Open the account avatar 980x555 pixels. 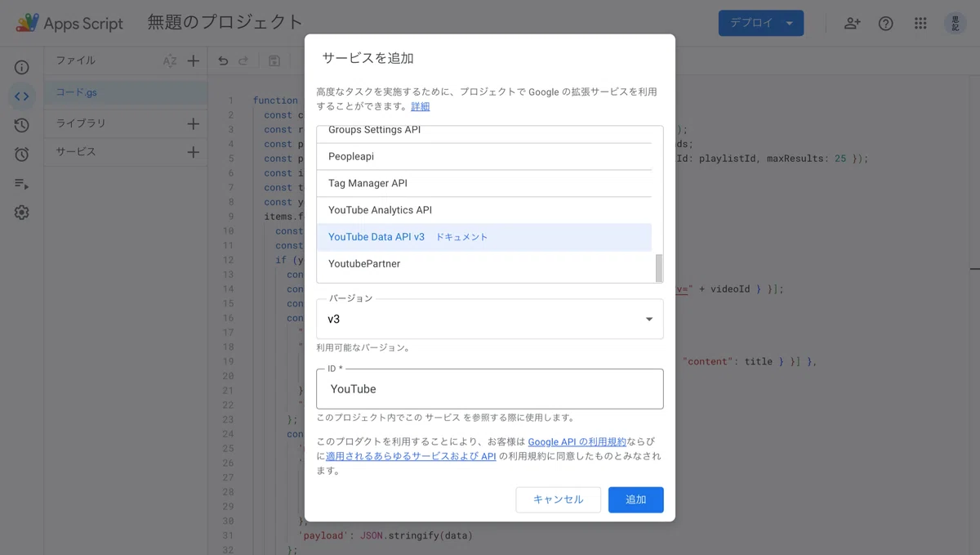tap(955, 23)
